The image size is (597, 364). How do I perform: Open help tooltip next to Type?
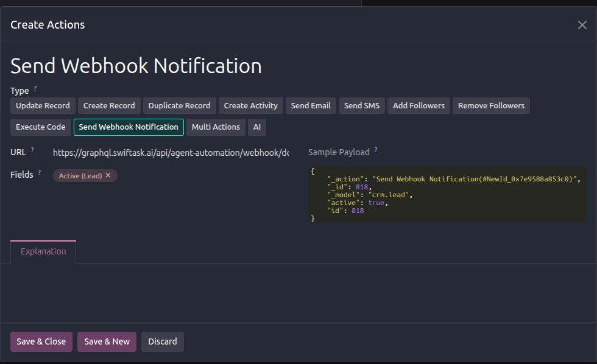coord(35,88)
